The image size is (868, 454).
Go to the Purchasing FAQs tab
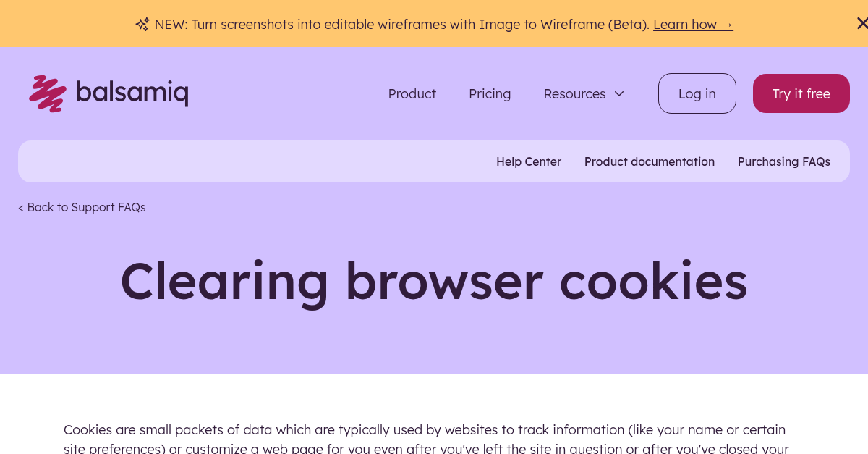point(784,161)
